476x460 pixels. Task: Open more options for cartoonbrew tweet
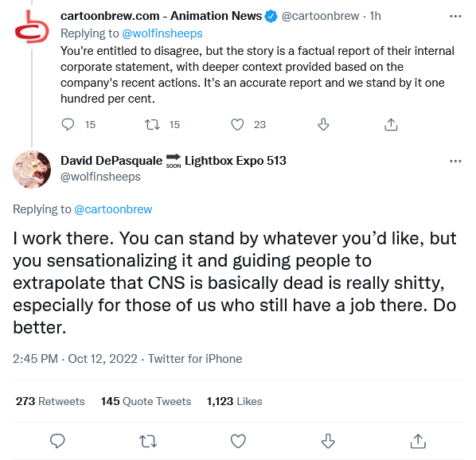coord(455,16)
